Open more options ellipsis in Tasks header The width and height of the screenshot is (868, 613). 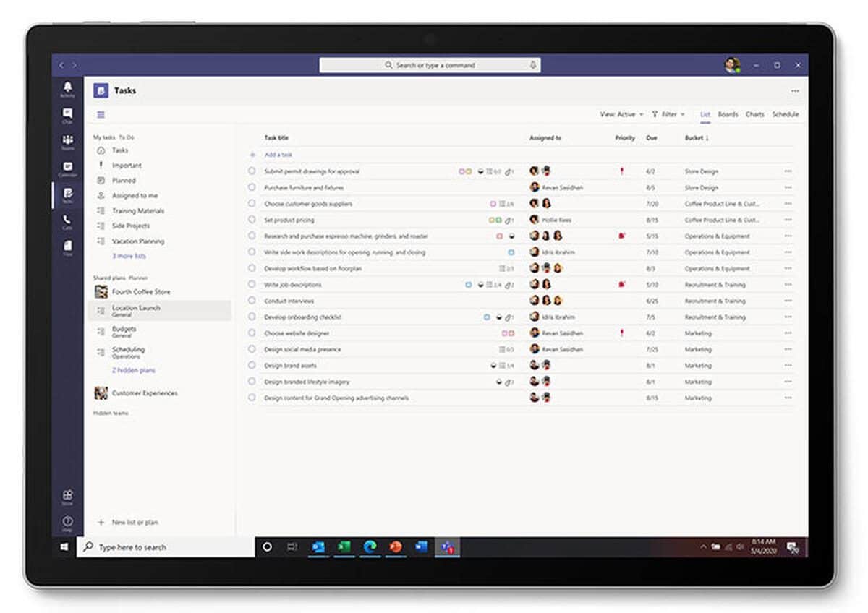tap(795, 91)
